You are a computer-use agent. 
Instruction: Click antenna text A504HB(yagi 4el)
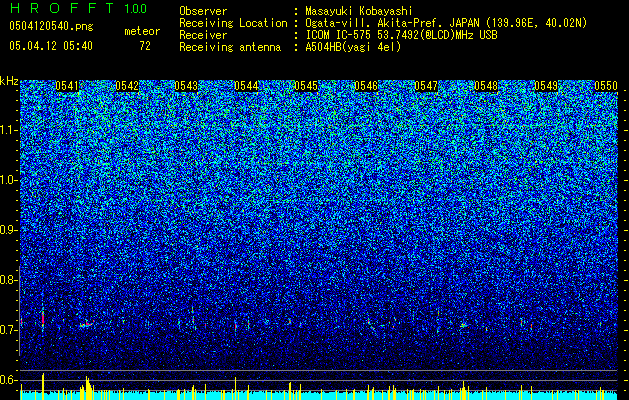coord(353,47)
